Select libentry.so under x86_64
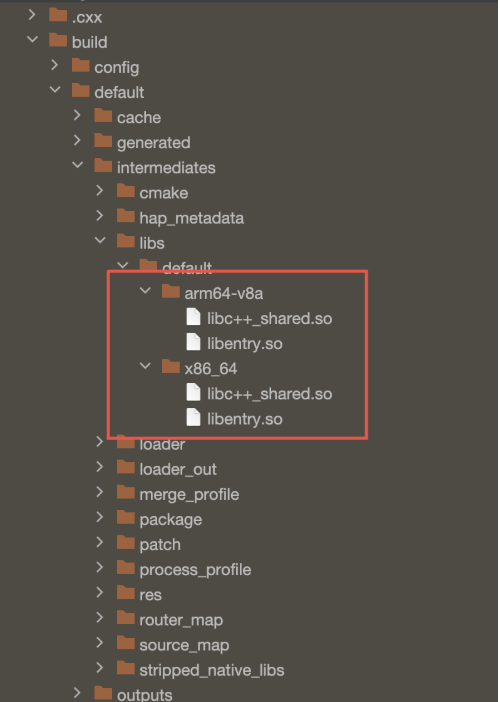500x702 pixels. point(245,419)
